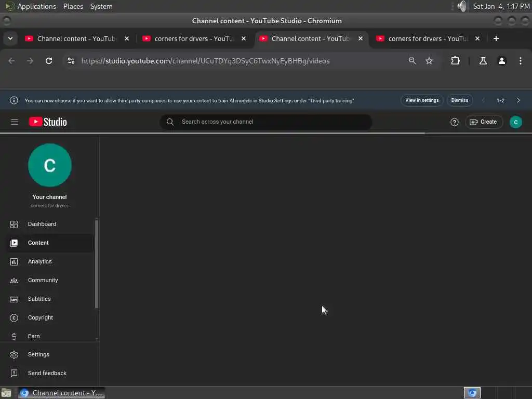Open Studio Settings in the sidebar

pos(49,354)
